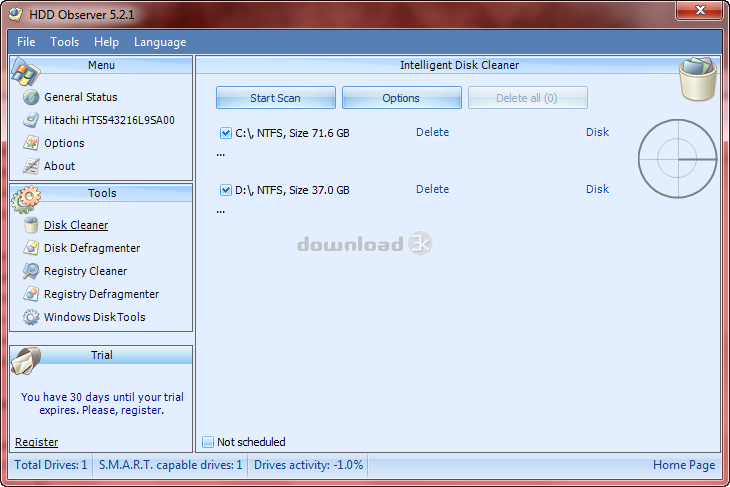Click Disk link for C:\ drive
730x487 pixels.
click(597, 132)
